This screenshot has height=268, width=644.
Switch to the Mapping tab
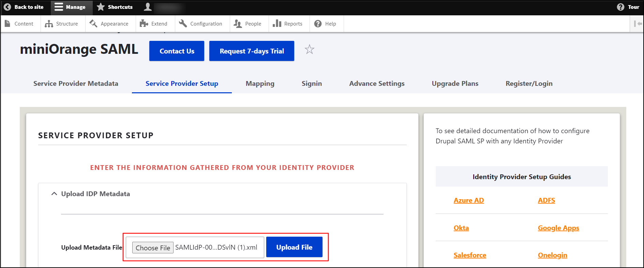[x=260, y=83]
